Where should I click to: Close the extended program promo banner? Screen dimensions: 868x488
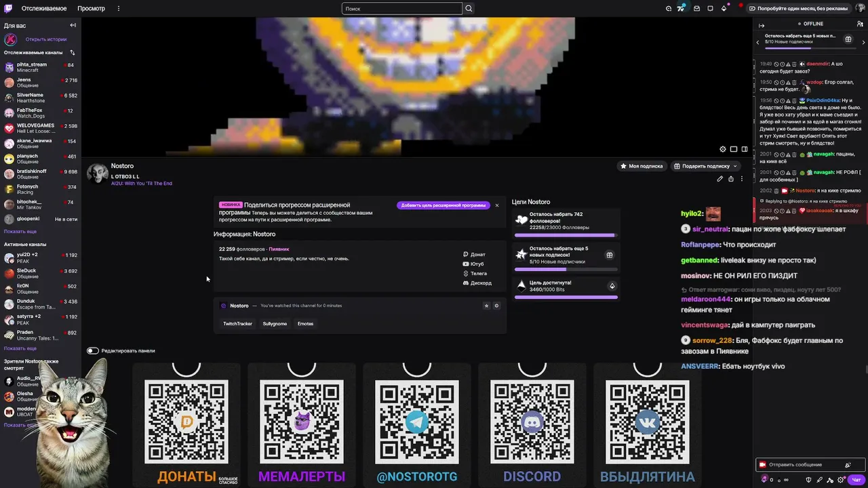pyautogui.click(x=496, y=205)
